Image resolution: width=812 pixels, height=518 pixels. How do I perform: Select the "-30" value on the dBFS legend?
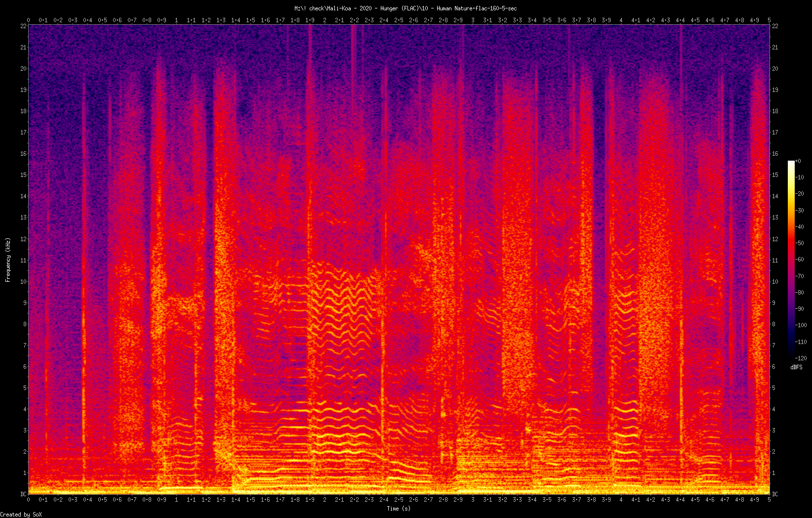click(x=800, y=210)
